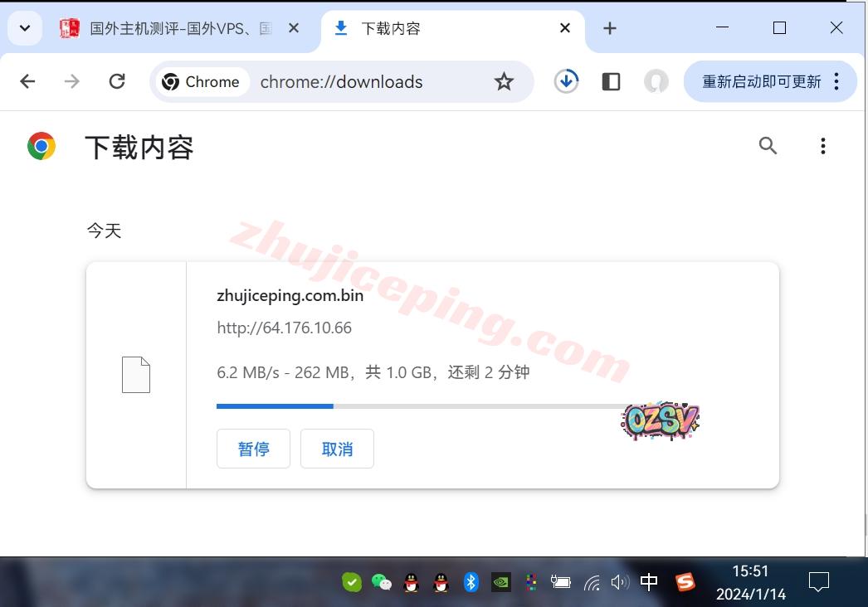
Task: Search downloads with the magnifier icon
Action: [x=768, y=146]
